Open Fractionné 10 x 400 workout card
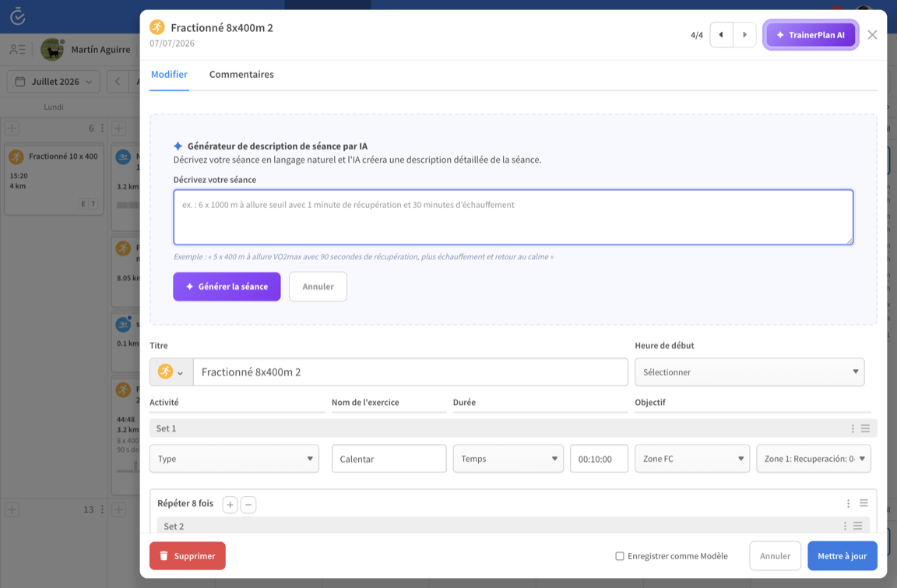897x588 pixels. (x=55, y=179)
